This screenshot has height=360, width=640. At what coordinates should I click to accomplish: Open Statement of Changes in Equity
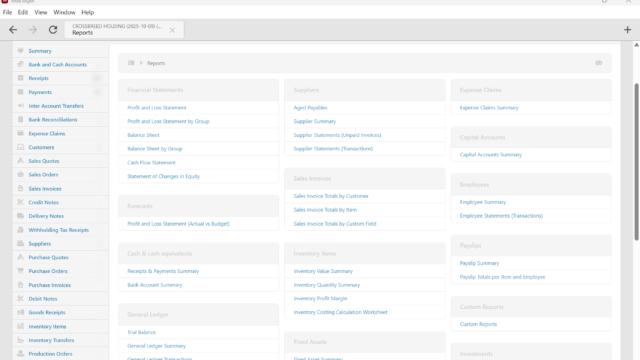coord(164,176)
